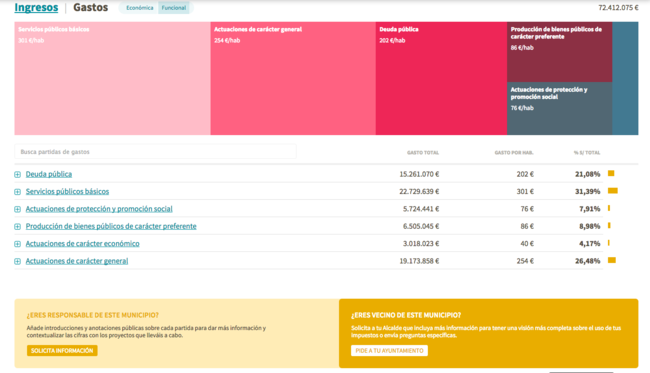650x373 pixels.
Task: Click the 5.724.441 € value
Action: [421, 209]
